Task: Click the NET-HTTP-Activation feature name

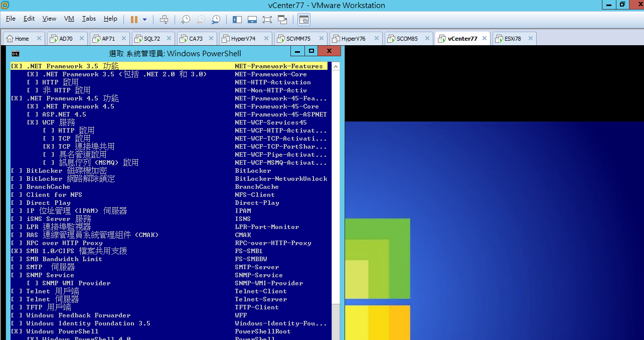Action: [x=273, y=82]
